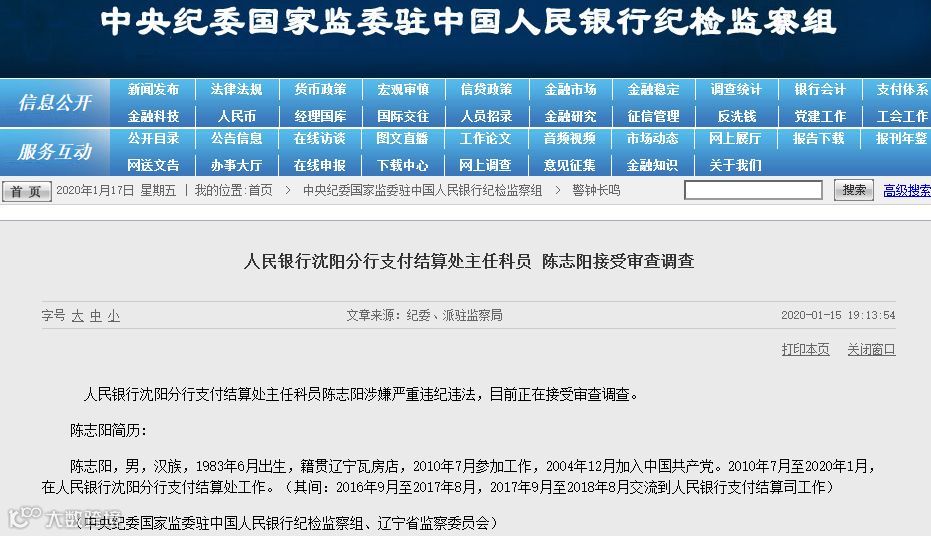
Task: Select 金融科技 in navigation
Action: (x=153, y=116)
